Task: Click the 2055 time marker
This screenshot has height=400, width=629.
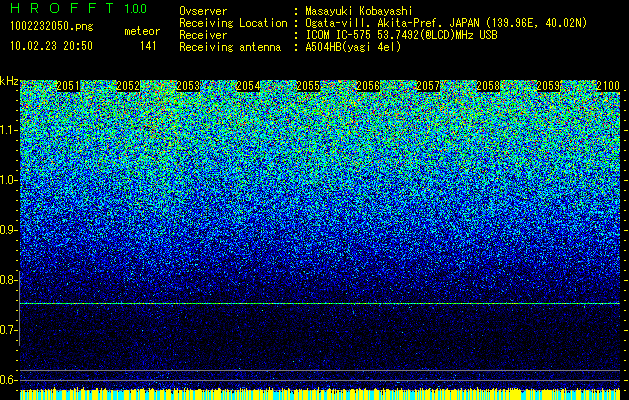Action: [x=308, y=86]
